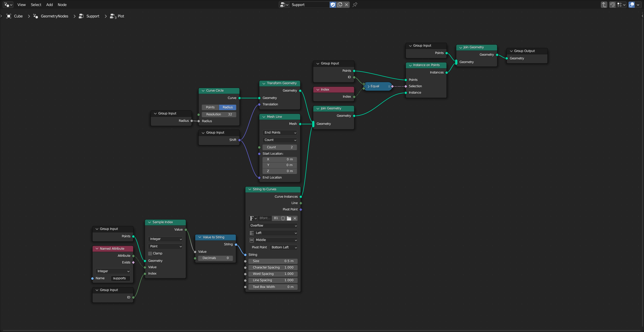Open snap node element options
Viewport: 644px width, 332px height.
pos(621,5)
